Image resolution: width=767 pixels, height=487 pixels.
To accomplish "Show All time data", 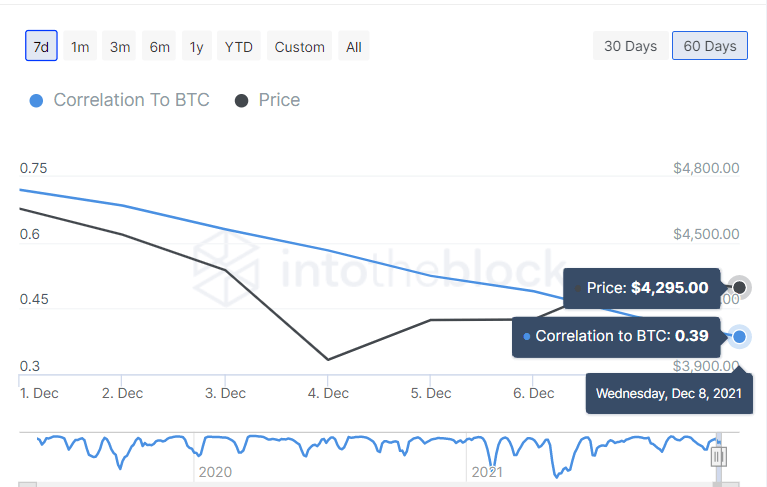I will click(x=354, y=46).
